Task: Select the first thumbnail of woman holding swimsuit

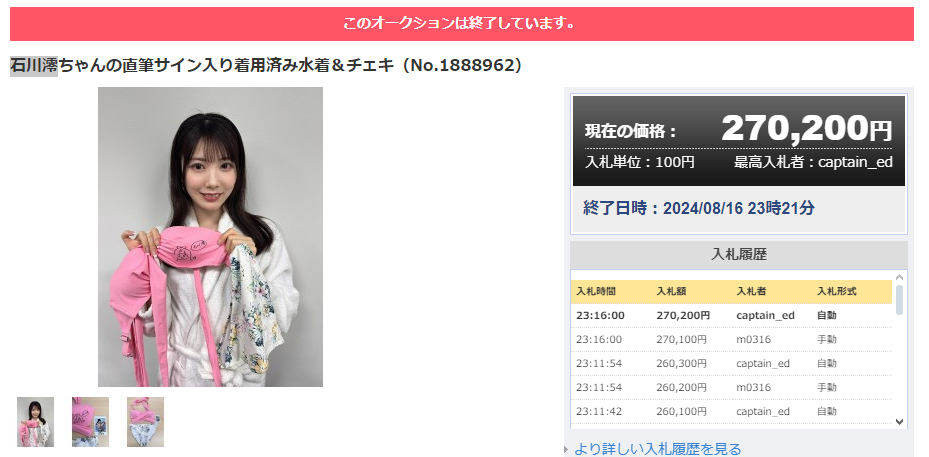Action: click(x=36, y=422)
